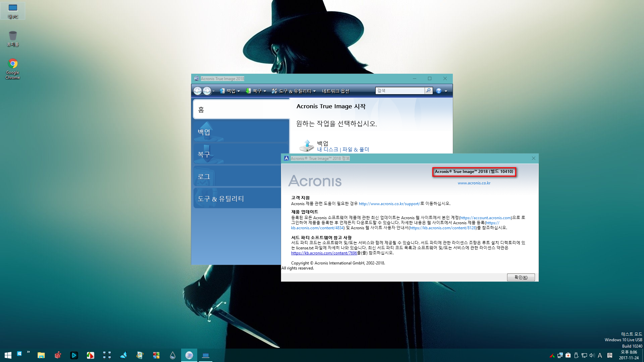Viewport: 644px width, 362px height.
Task: Open the account.acronis.com link
Action: tap(485, 218)
